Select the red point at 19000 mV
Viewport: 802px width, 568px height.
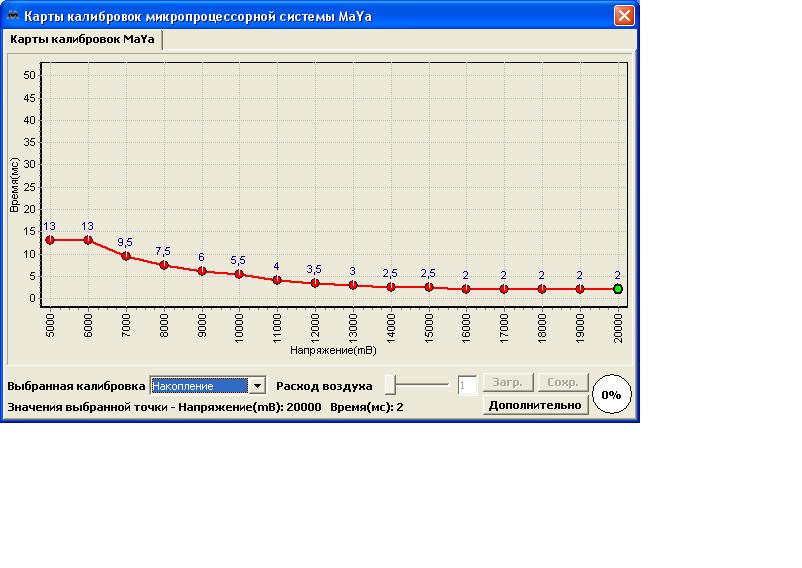pyautogui.click(x=580, y=289)
